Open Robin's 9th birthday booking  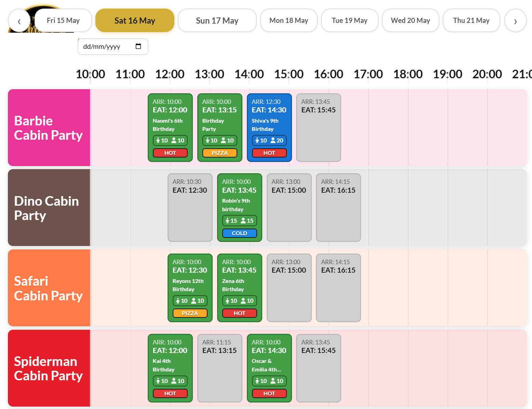[240, 207]
